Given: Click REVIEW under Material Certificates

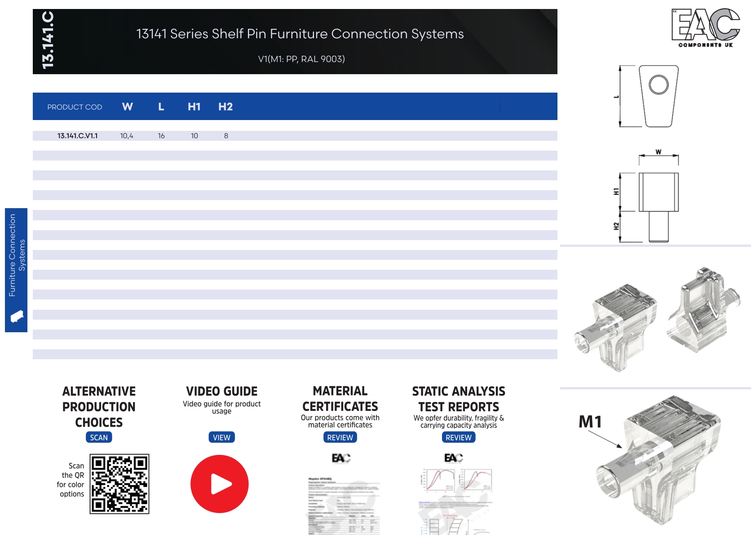Looking at the screenshot, I should tap(340, 437).
